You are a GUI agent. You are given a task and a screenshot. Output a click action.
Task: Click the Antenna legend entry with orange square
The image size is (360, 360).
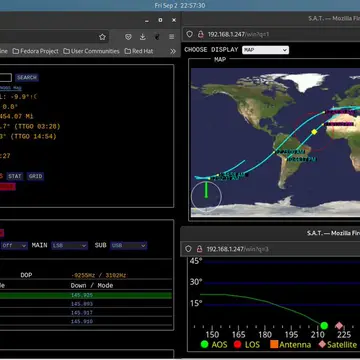tap(291, 345)
